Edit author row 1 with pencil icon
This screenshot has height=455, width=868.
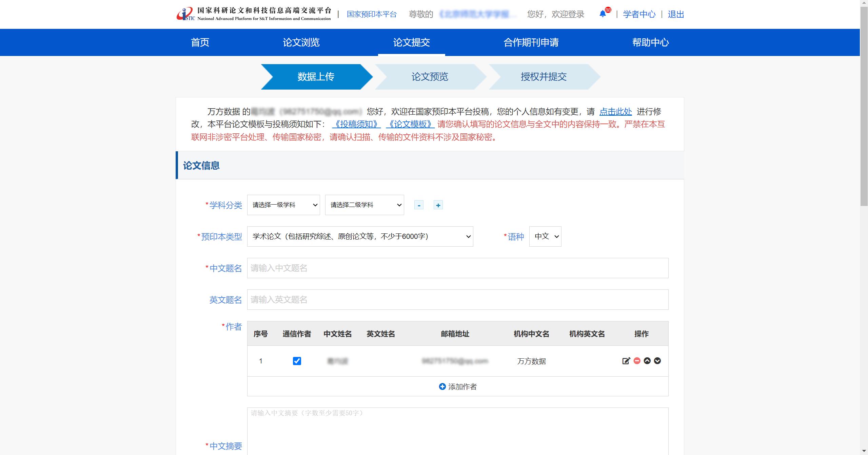click(626, 361)
